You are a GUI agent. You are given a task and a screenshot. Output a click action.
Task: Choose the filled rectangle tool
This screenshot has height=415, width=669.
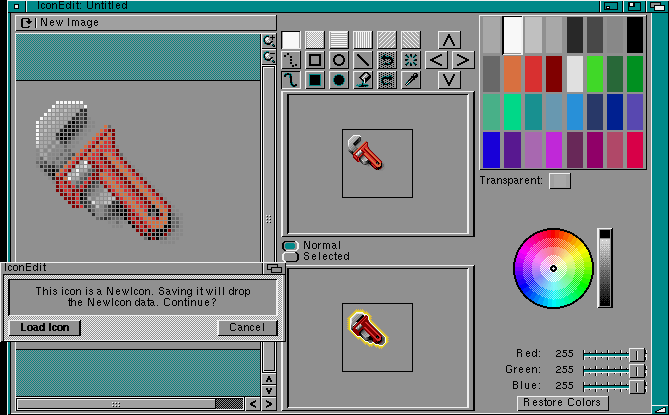click(315, 79)
